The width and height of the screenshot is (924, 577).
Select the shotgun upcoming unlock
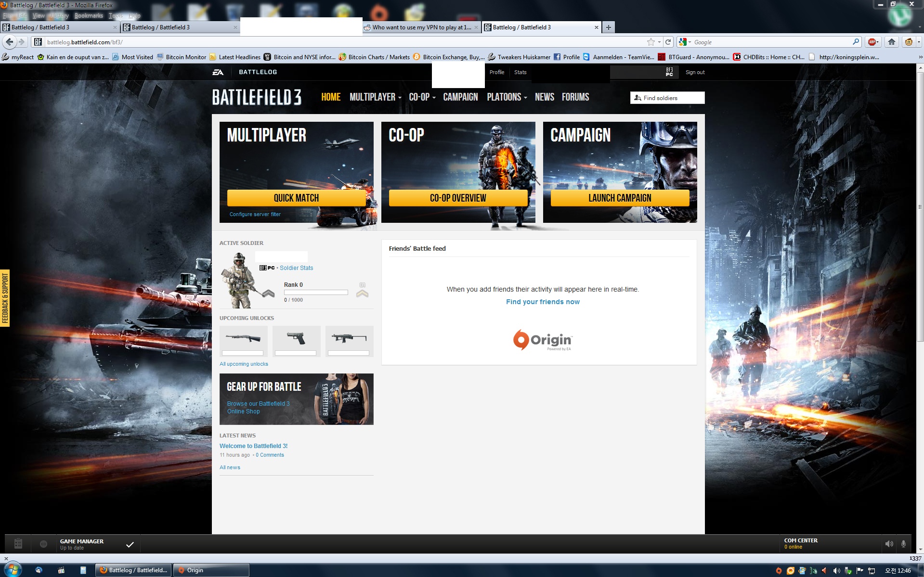pyautogui.click(x=244, y=341)
